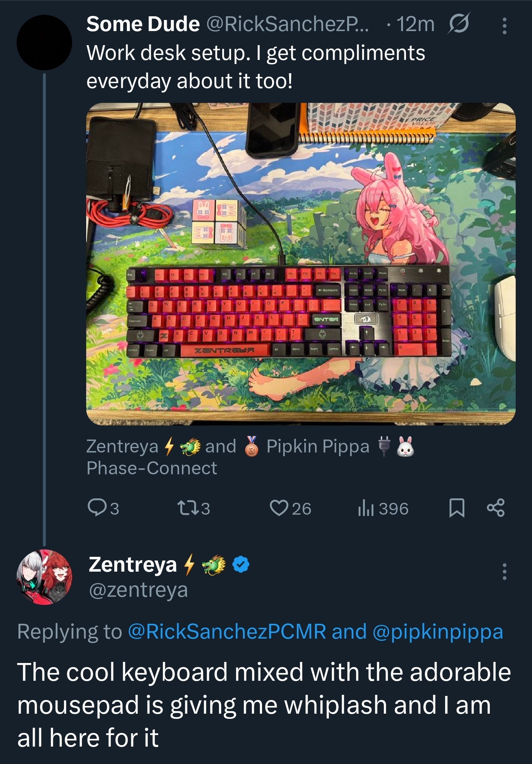532x764 pixels.
Task: Click the @zentreya handle
Action: (x=138, y=590)
